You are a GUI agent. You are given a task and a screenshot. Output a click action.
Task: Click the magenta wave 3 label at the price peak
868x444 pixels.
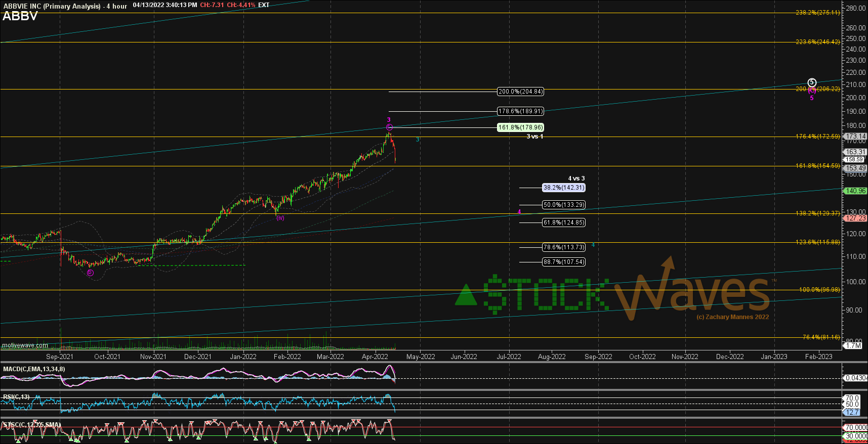[x=389, y=120]
